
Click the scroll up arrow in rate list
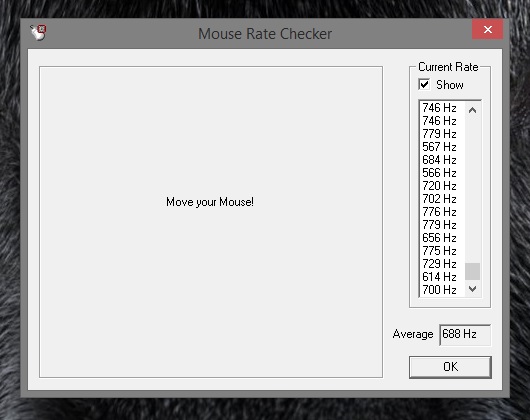(473, 110)
